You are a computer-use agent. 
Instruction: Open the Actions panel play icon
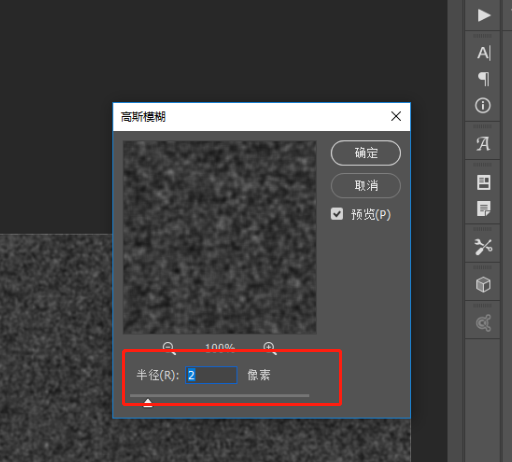click(x=483, y=15)
